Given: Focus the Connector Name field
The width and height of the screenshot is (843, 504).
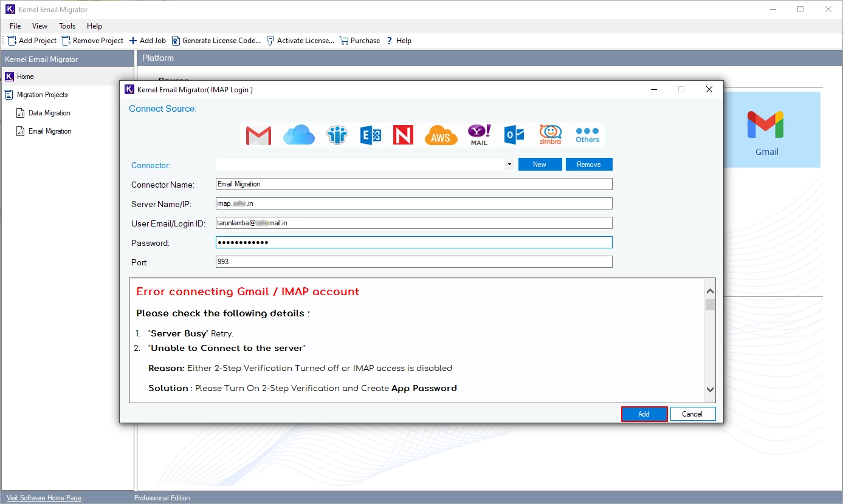Looking at the screenshot, I should pyautogui.click(x=414, y=184).
